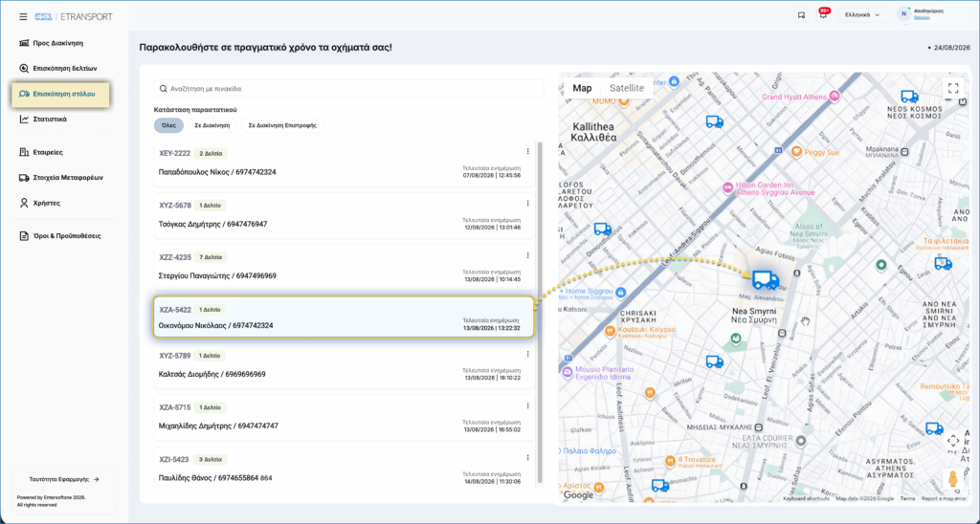Click the vehicle list scrollbar

(x=540, y=313)
